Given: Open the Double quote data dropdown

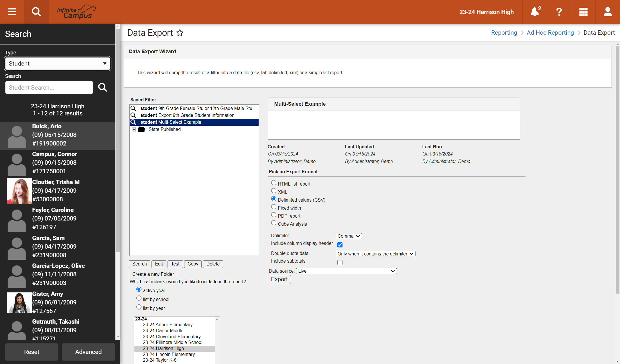Looking at the screenshot, I should click(x=375, y=254).
